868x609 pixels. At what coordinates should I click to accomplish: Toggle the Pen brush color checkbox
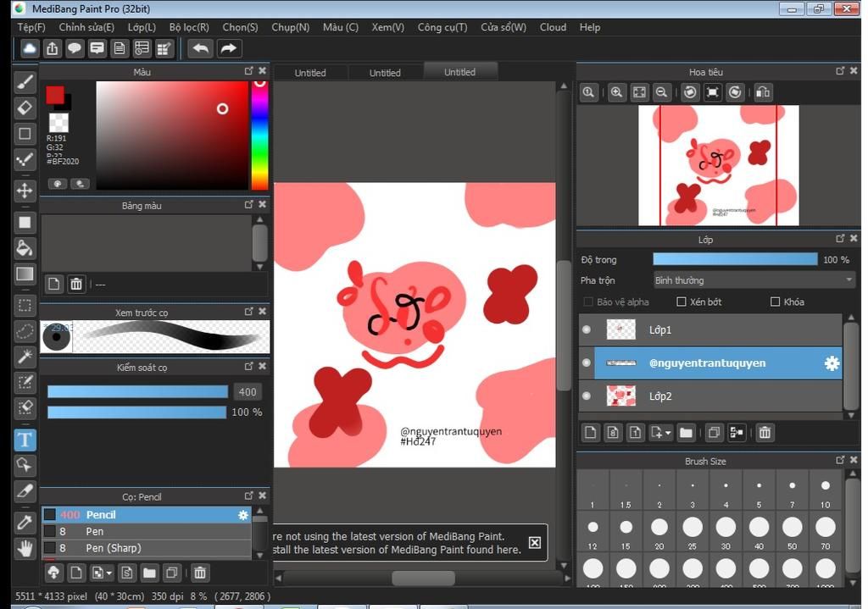click(49, 532)
